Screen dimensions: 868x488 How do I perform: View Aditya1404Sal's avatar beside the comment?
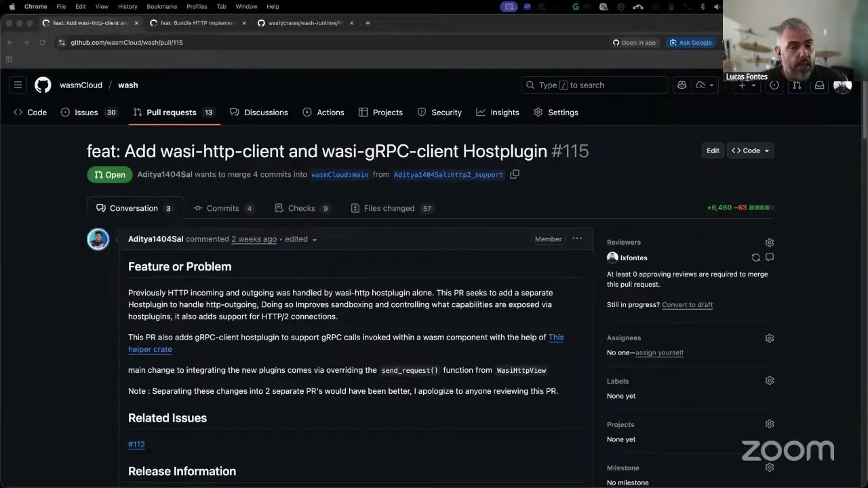tap(98, 239)
